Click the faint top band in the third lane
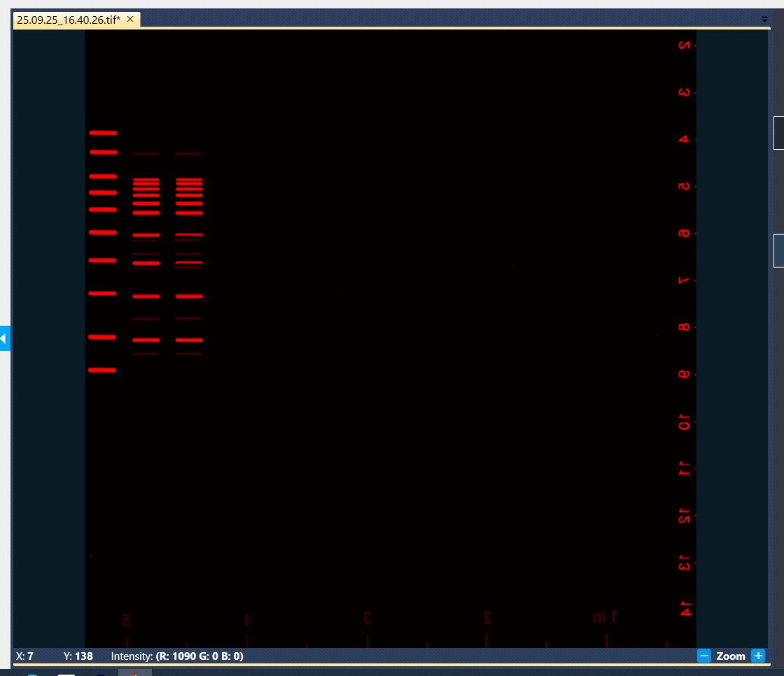Screen dimensions: 784x676 tap(188, 153)
